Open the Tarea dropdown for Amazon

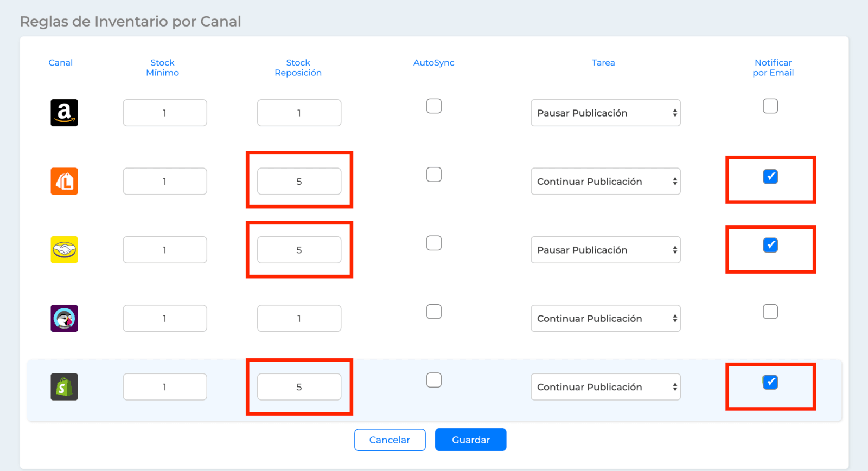tap(605, 113)
